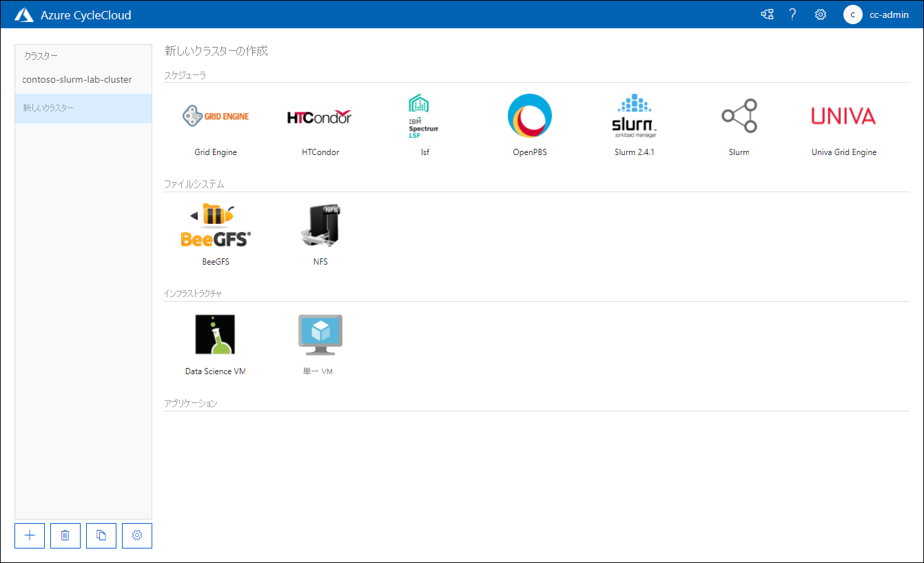Select contoso-slurm-lab-cluster in the sidebar
The width and height of the screenshot is (924, 563).
click(x=78, y=79)
